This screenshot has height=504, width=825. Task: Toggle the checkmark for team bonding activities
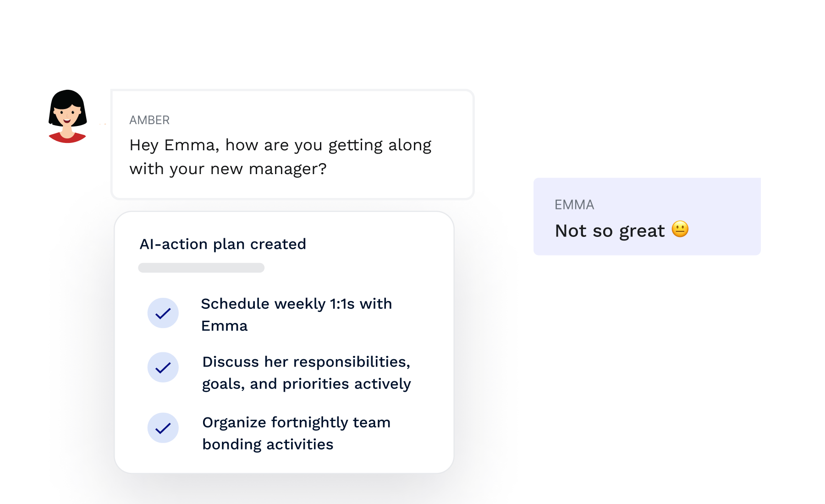click(x=163, y=428)
